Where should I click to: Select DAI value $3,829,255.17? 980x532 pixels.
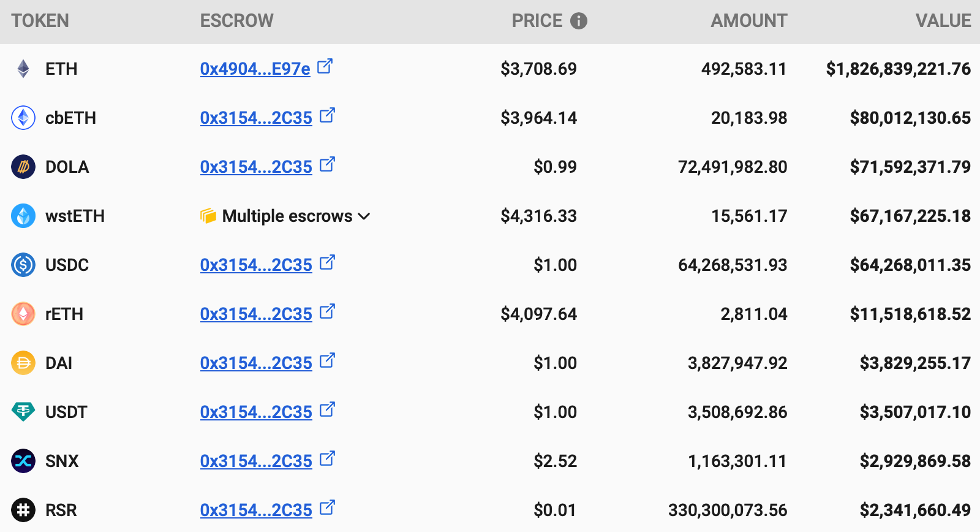click(x=916, y=363)
